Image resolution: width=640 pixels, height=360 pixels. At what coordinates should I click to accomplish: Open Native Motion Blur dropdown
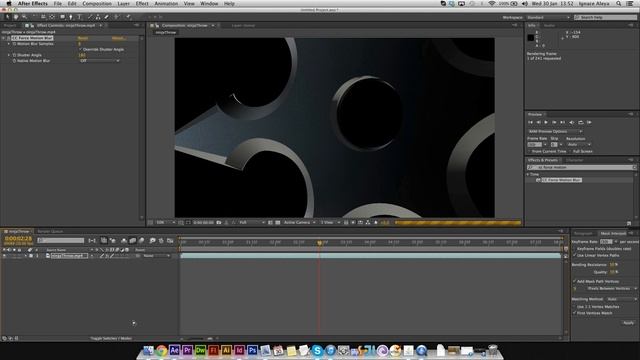coord(99,61)
